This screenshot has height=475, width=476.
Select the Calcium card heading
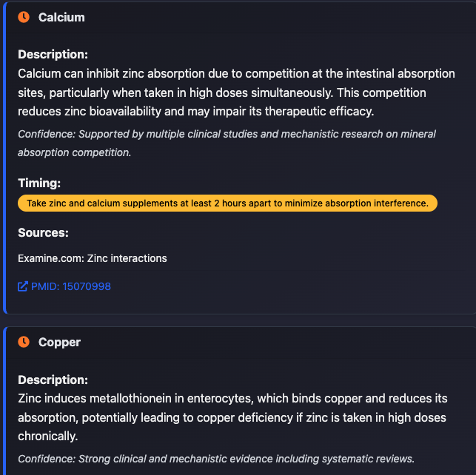click(x=61, y=17)
